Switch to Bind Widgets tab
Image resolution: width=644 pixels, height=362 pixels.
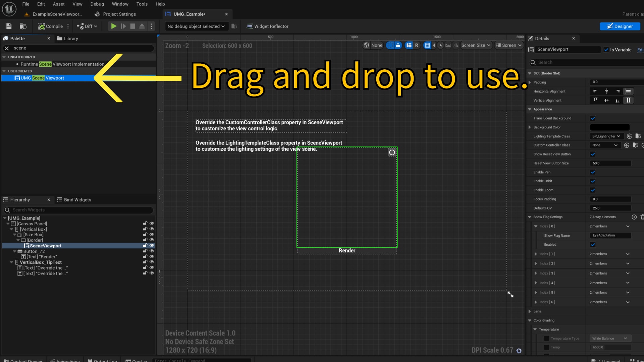(x=74, y=200)
